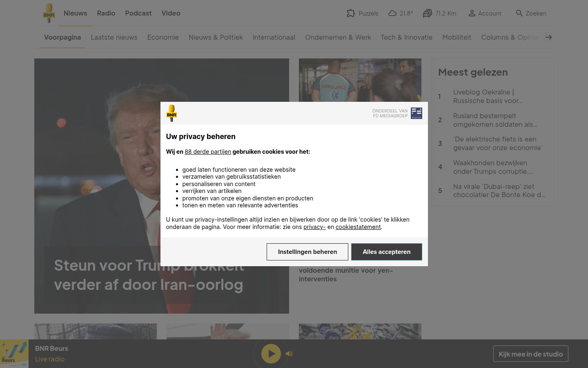Select the Nieuws main tab
This screenshot has width=588, height=368.
pyautogui.click(x=76, y=13)
